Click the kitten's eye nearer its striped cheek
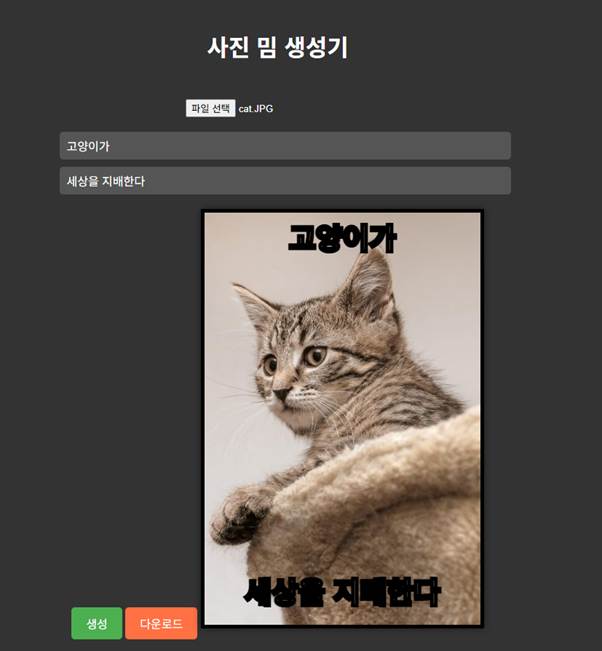The image size is (602, 651). pos(316,355)
